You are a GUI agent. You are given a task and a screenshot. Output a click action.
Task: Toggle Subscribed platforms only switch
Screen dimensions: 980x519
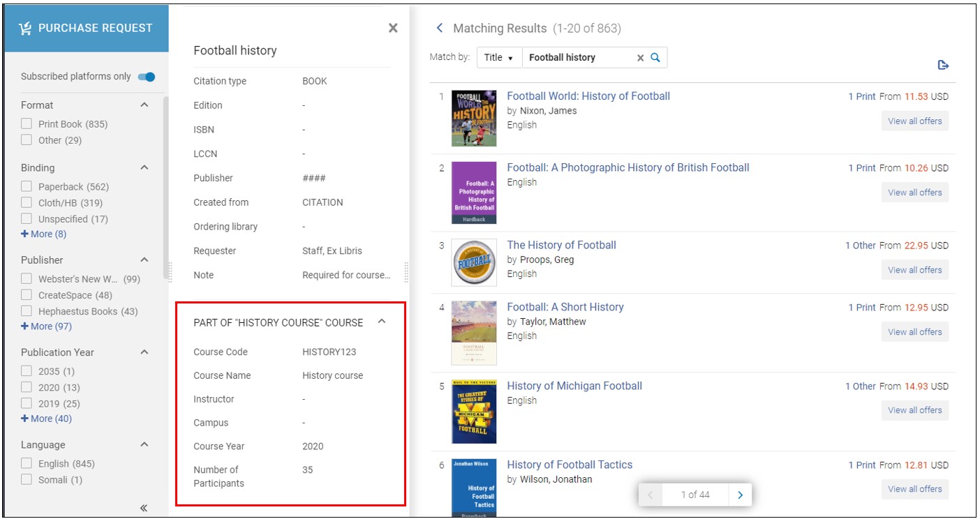coord(146,77)
